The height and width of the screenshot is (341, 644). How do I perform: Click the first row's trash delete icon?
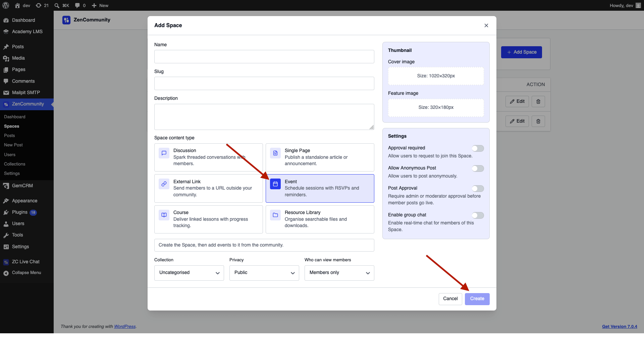pyautogui.click(x=538, y=101)
